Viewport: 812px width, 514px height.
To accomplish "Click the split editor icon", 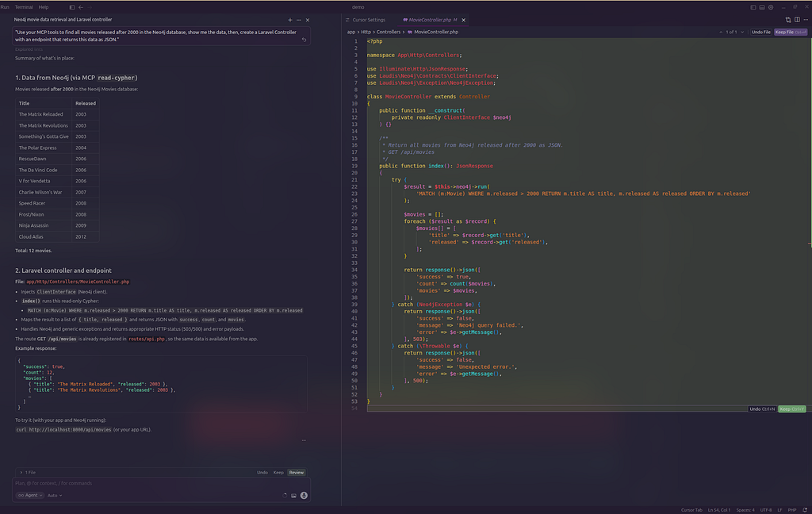I will (797, 19).
